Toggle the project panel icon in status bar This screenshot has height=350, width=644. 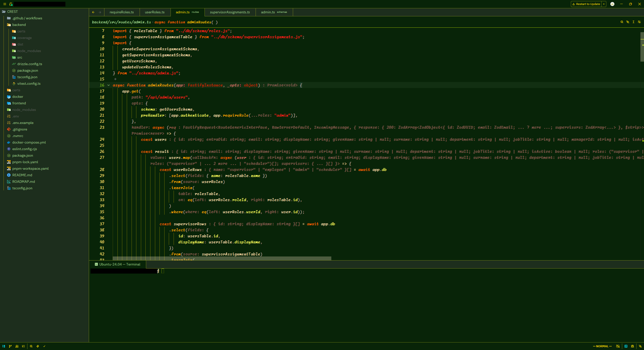point(4,346)
